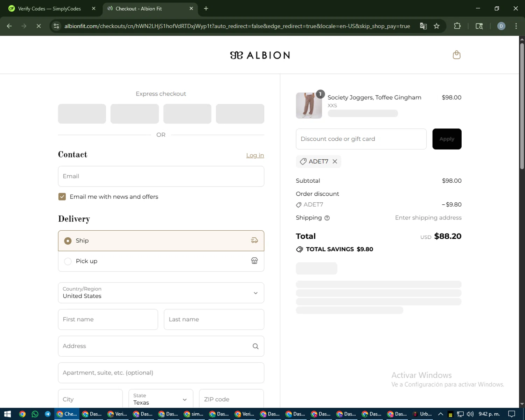Open the Windows Start menu
The height and width of the screenshot is (420, 525).
point(7,414)
